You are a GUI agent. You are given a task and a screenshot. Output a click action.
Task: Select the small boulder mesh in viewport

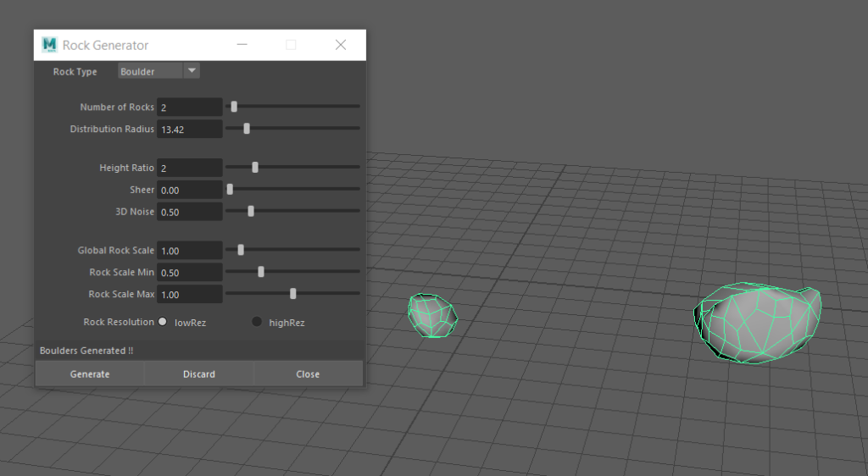[x=433, y=316]
